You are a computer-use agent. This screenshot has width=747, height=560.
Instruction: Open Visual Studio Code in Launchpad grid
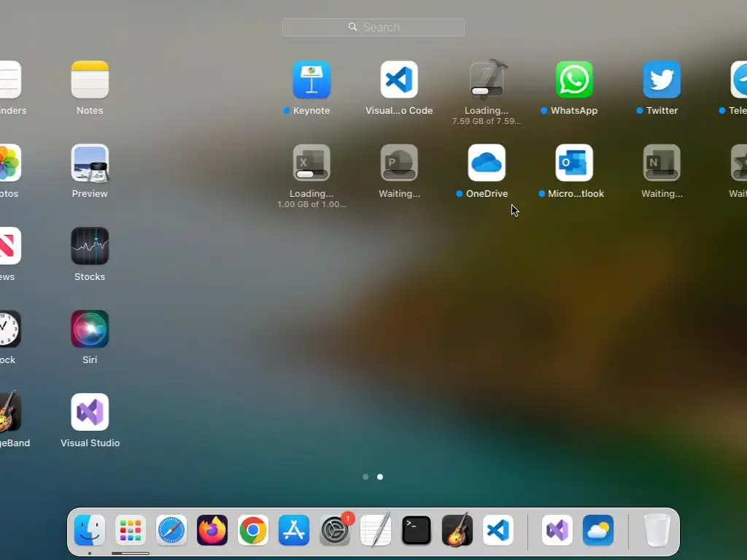[x=399, y=79]
